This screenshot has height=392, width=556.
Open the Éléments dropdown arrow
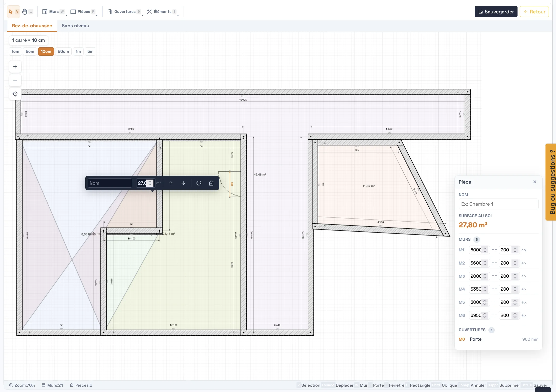[x=178, y=15]
